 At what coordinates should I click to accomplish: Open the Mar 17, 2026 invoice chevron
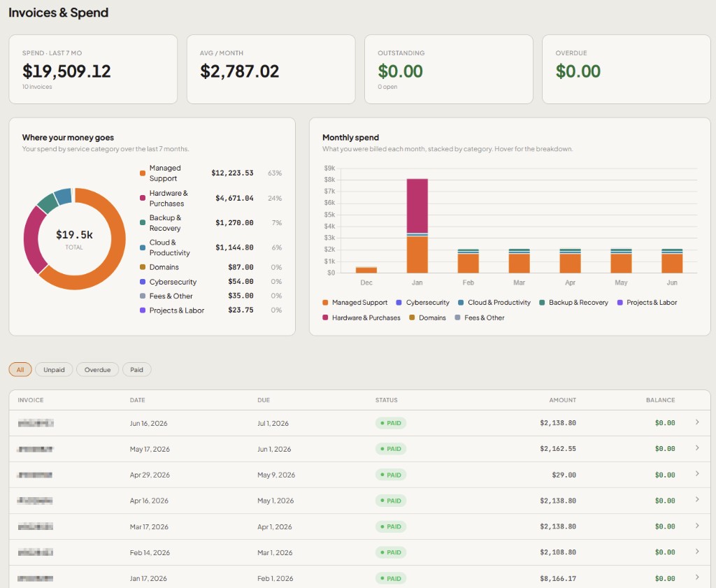tap(697, 526)
